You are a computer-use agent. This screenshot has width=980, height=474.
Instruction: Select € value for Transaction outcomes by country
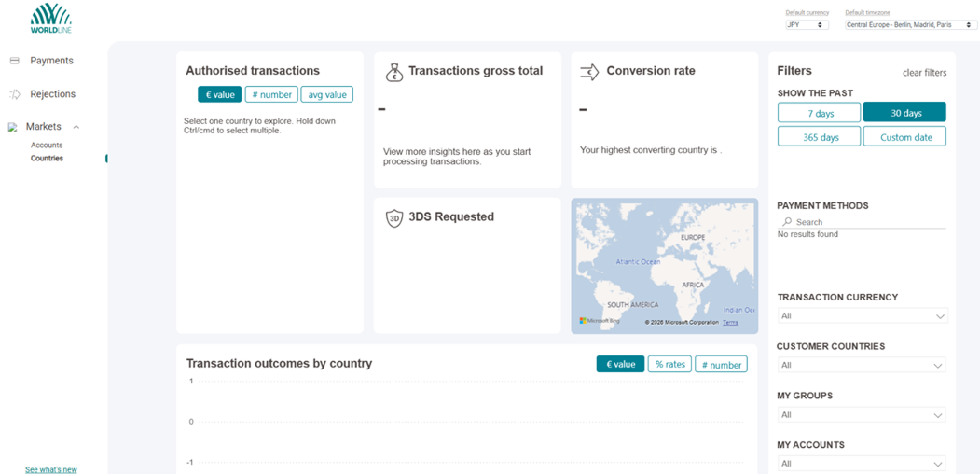point(620,365)
